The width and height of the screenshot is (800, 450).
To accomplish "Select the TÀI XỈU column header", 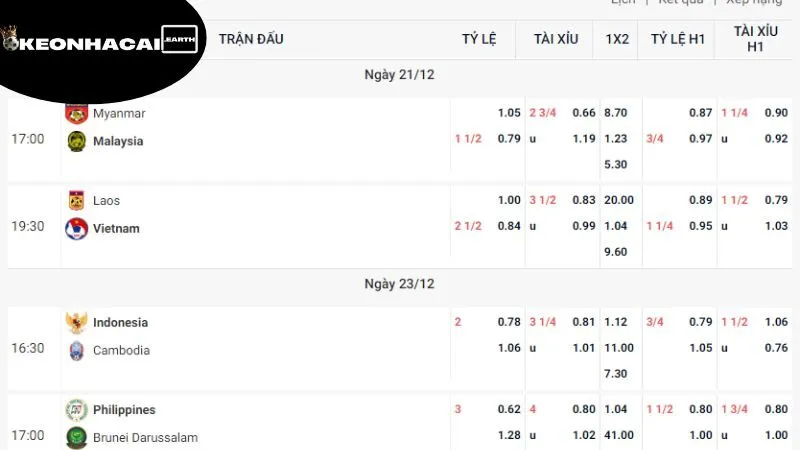I will coord(556,39).
